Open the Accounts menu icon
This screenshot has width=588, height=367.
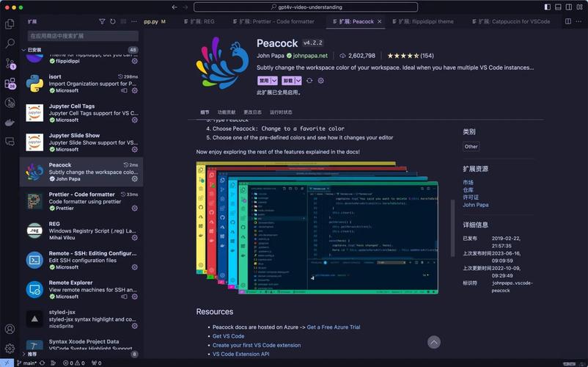[x=10, y=329]
